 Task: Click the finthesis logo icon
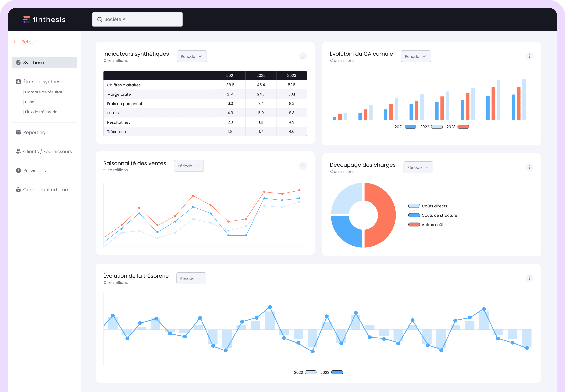[26, 19]
